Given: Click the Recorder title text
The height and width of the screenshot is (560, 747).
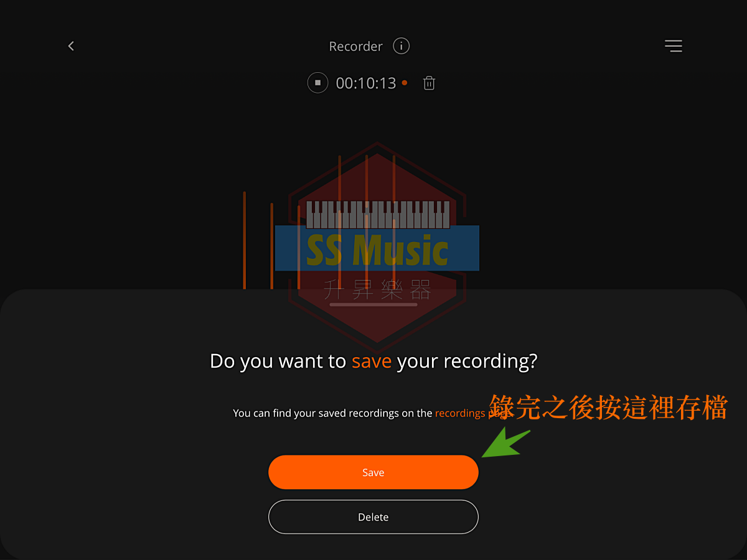Looking at the screenshot, I should click(x=355, y=46).
